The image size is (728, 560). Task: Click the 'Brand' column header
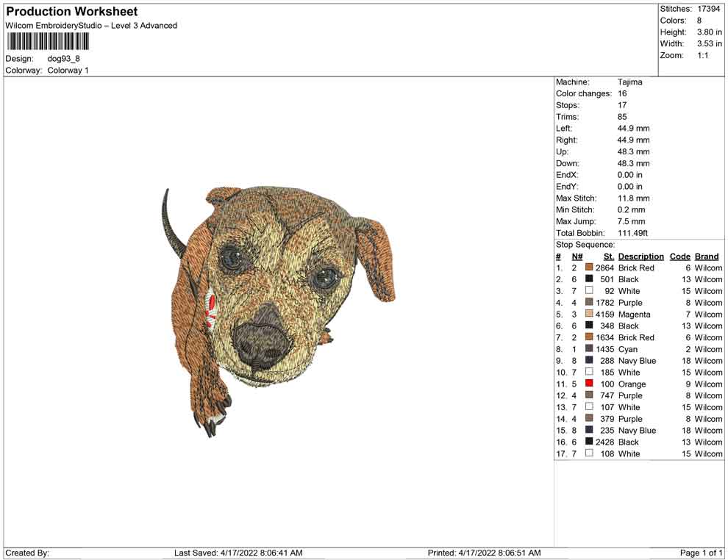point(707,256)
